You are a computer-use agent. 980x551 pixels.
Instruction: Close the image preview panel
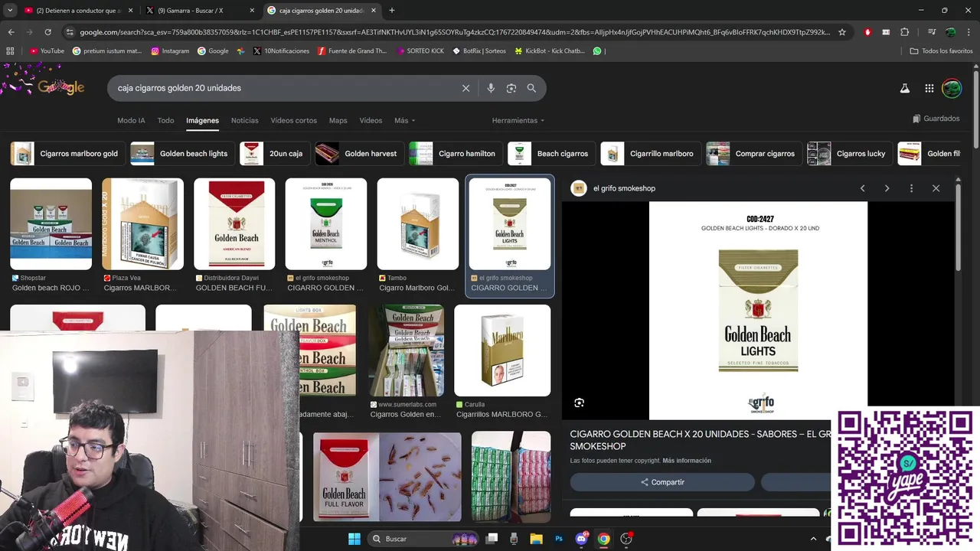point(936,188)
